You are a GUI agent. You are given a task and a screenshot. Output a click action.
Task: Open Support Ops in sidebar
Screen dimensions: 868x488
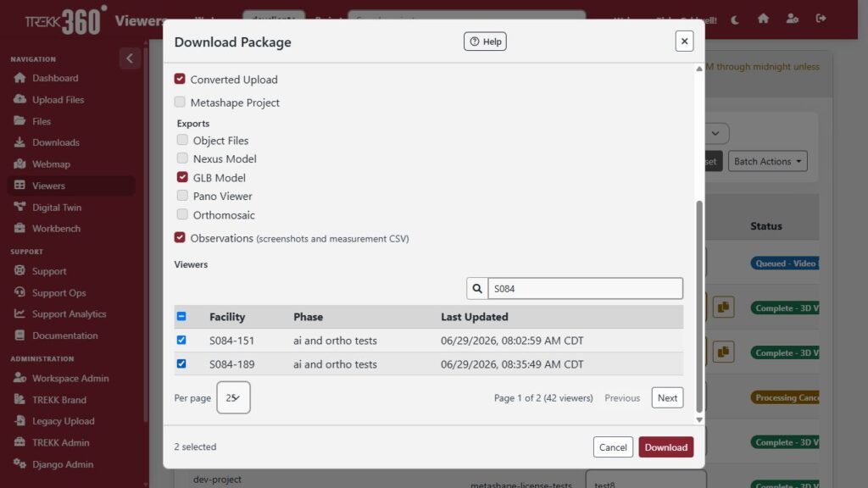tap(58, 292)
